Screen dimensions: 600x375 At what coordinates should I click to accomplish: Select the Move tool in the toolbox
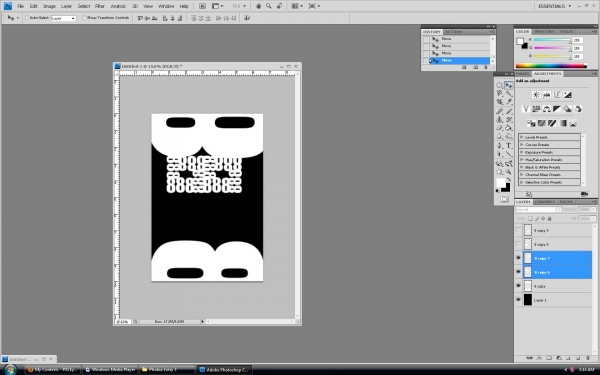click(x=509, y=85)
